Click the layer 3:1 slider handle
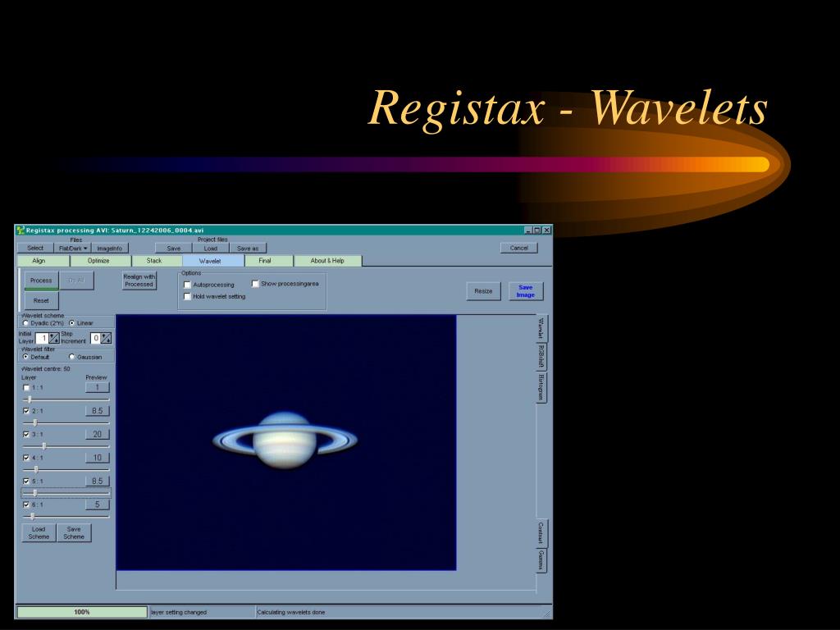 (x=44, y=446)
